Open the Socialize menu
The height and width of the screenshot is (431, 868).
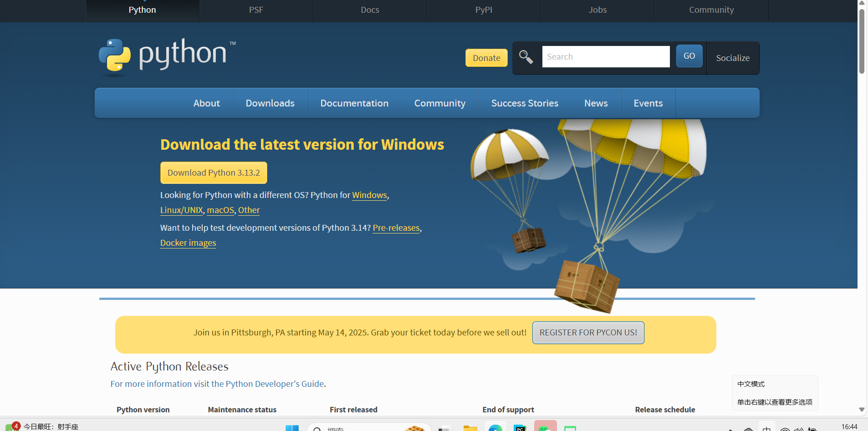[x=733, y=58]
